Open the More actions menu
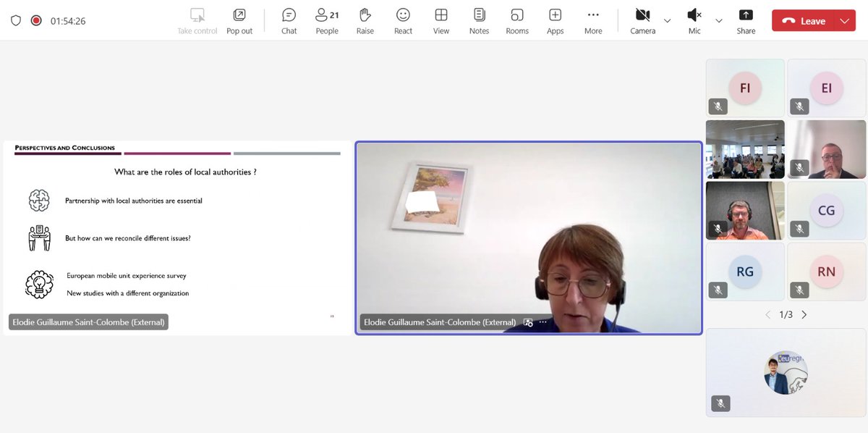Image resolution: width=868 pixels, height=433 pixels. [593, 20]
